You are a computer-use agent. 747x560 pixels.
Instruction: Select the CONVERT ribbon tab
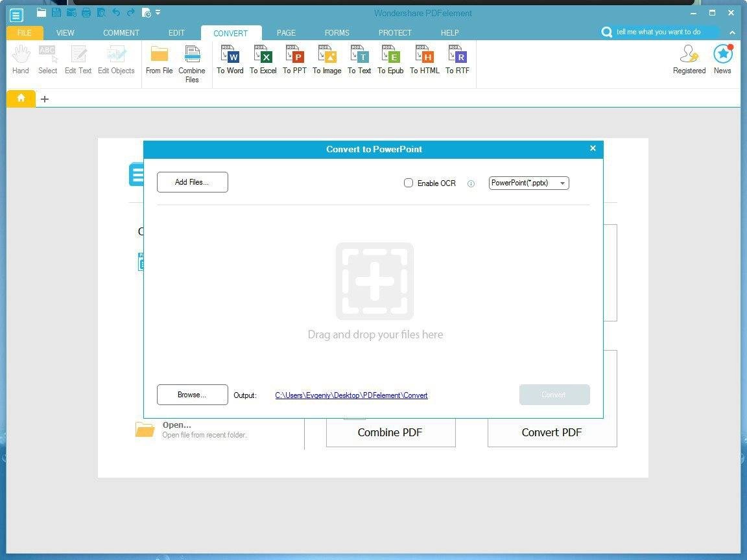pyautogui.click(x=231, y=33)
